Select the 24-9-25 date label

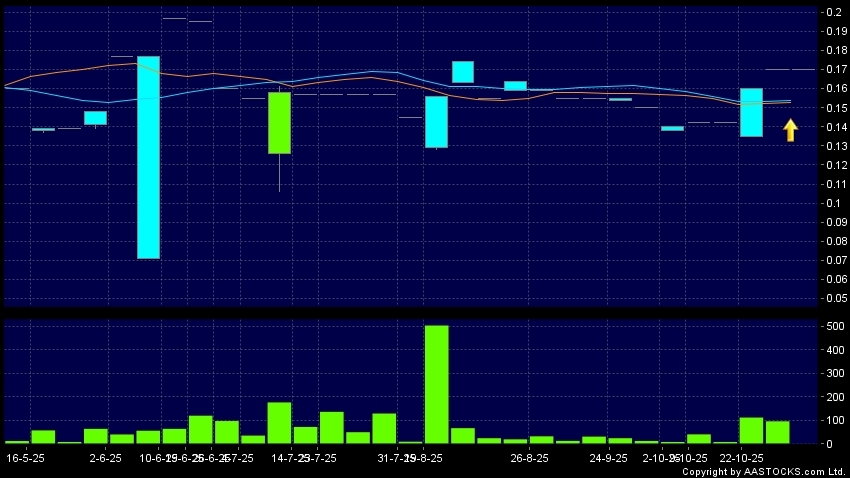[x=608, y=458]
